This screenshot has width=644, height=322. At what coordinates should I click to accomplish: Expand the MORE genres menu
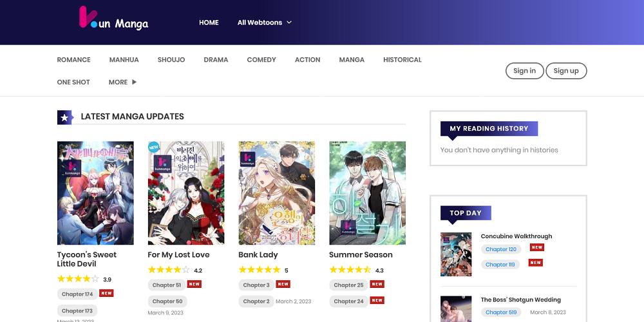tap(122, 82)
